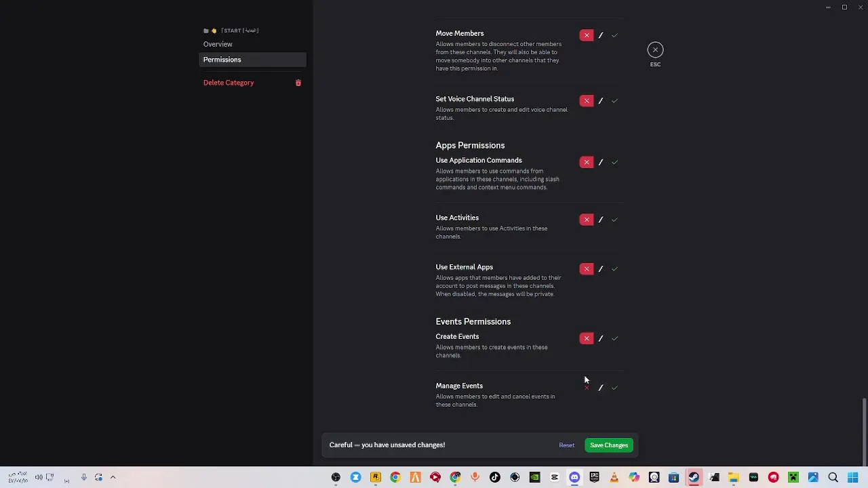Set Create Events to neutral slash
Image resolution: width=868 pixels, height=488 pixels.
(600, 338)
